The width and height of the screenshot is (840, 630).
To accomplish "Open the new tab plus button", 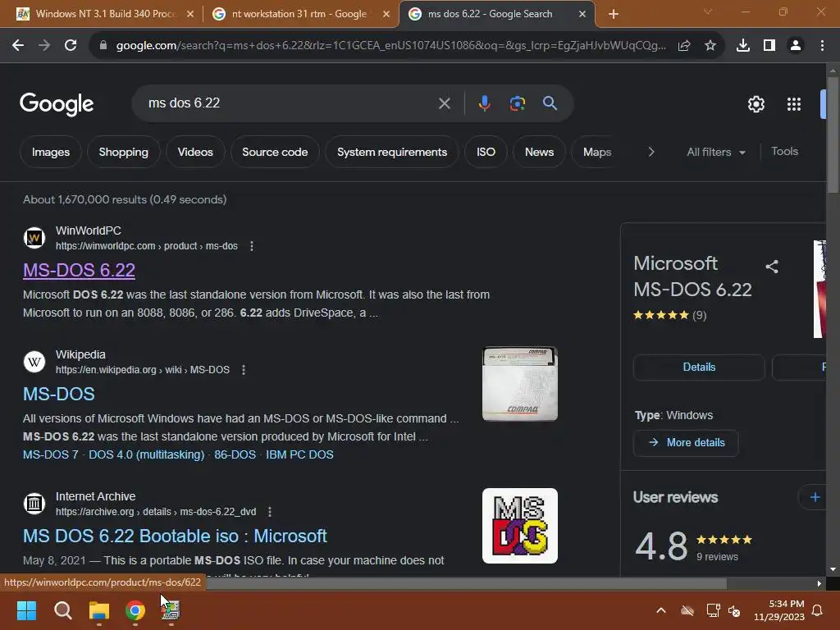I will coord(614,14).
